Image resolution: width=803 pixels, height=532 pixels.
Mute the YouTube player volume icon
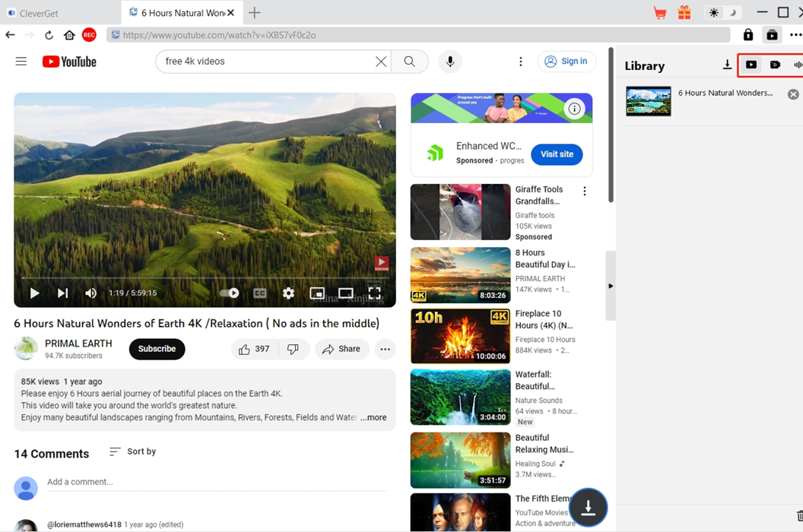[90, 293]
